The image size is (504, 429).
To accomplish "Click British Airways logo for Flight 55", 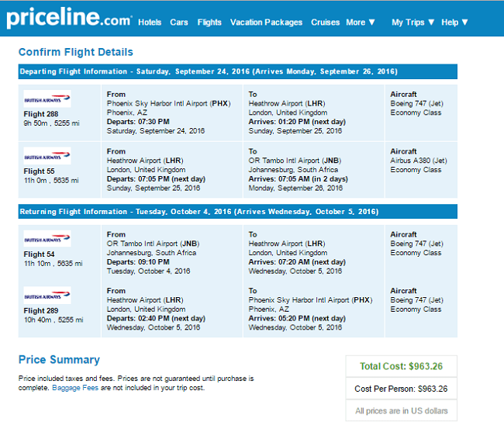I will (47, 156).
